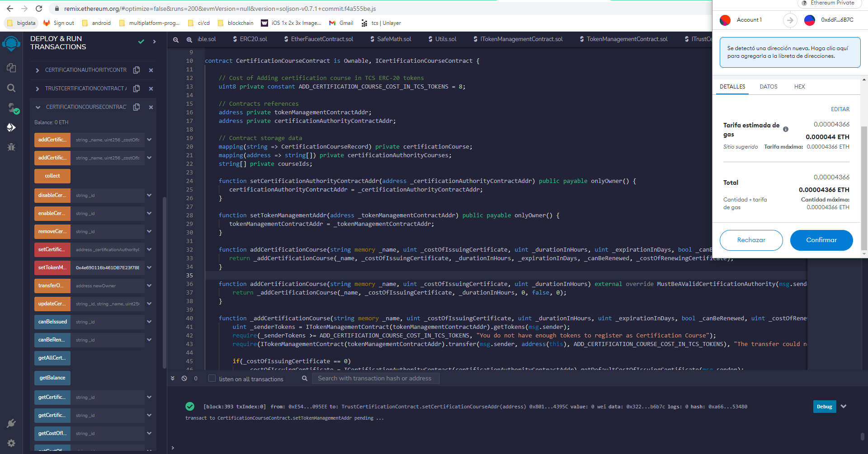The height and width of the screenshot is (454, 868).
Task: Expand parameters of canBeIssued function
Action: click(x=149, y=322)
